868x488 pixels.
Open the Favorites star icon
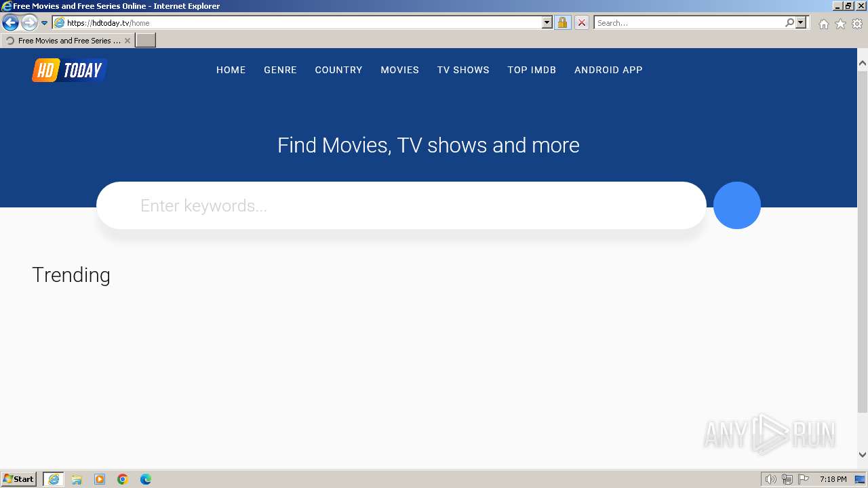[x=840, y=24]
